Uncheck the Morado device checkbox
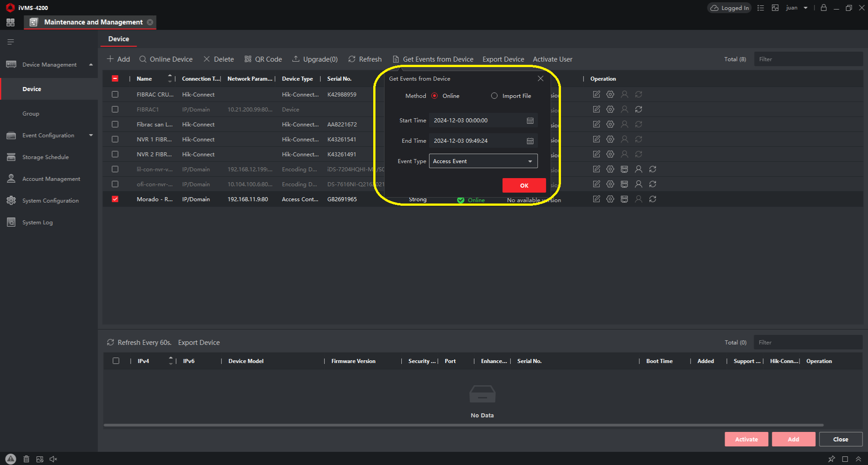868x465 pixels. click(115, 199)
